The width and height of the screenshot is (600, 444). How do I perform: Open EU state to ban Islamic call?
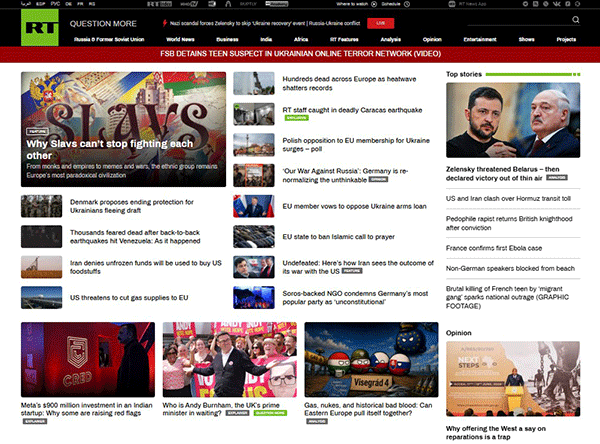point(338,237)
